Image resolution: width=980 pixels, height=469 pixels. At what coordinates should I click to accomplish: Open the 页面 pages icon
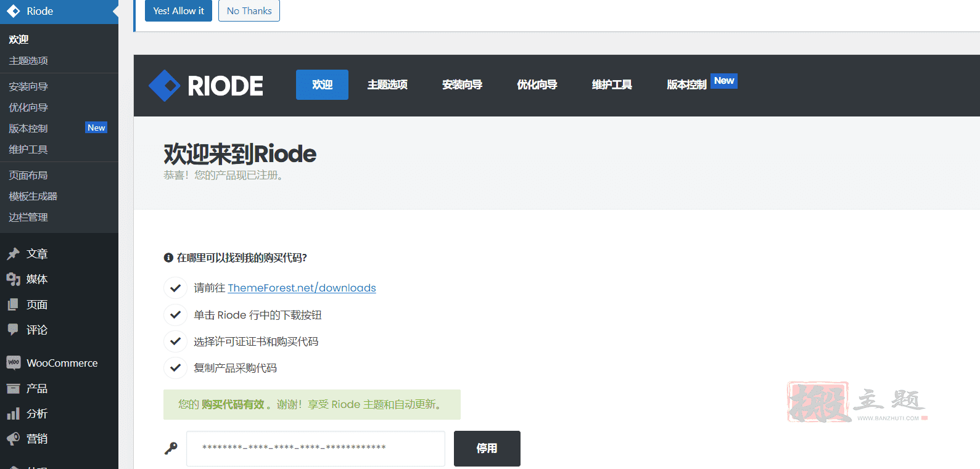[13, 304]
